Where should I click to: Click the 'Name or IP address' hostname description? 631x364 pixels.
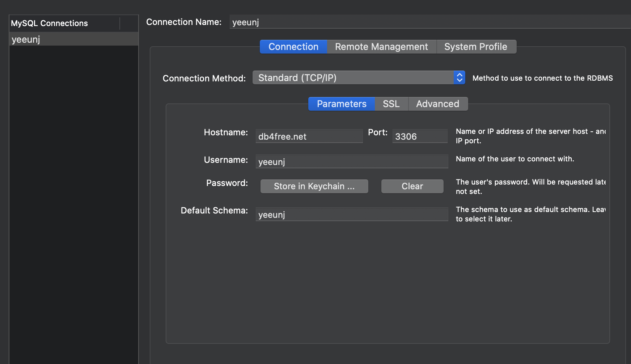(x=531, y=136)
